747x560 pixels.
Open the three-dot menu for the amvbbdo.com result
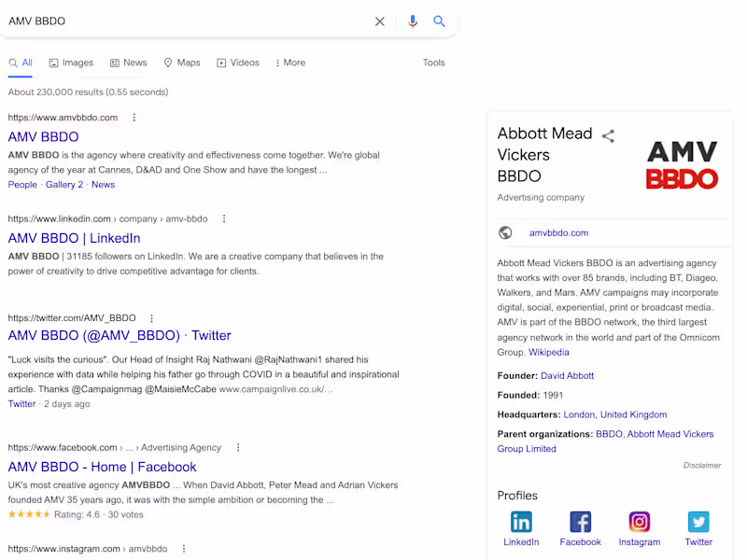pos(134,118)
